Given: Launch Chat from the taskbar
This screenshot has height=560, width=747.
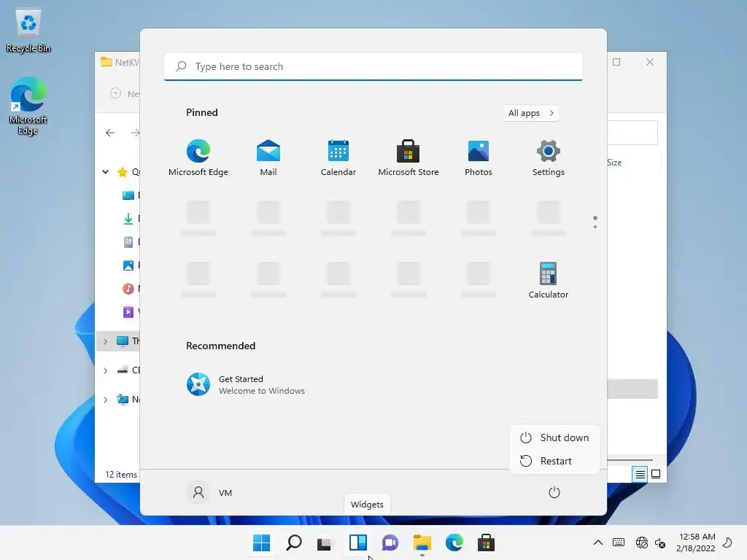Looking at the screenshot, I should click(390, 542).
